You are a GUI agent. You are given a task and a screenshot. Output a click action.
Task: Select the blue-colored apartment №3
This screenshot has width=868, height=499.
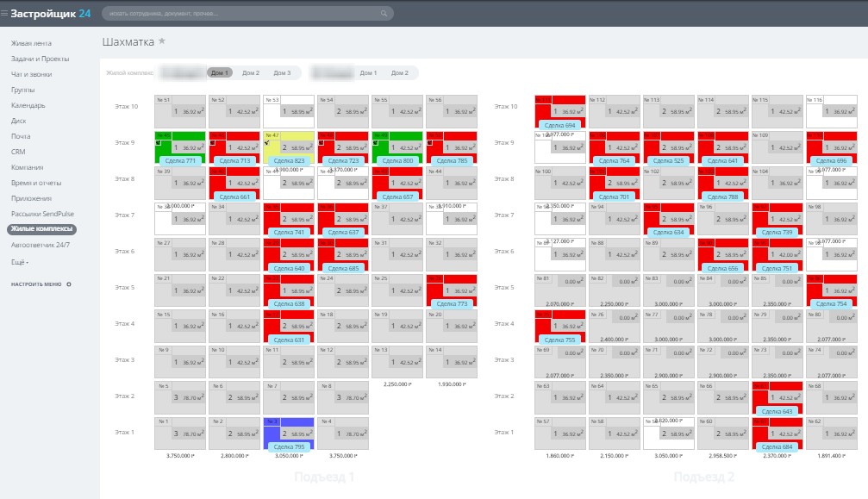pos(289,434)
